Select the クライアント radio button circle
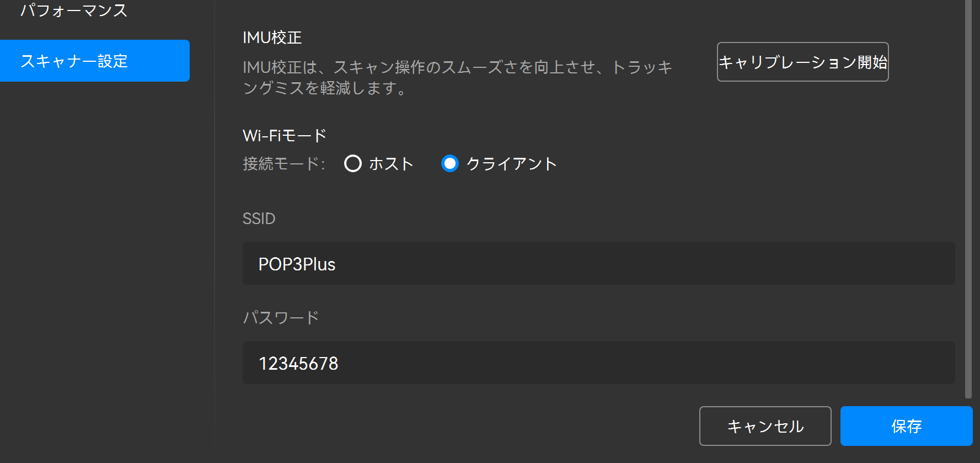The width and height of the screenshot is (980, 463). pyautogui.click(x=450, y=163)
